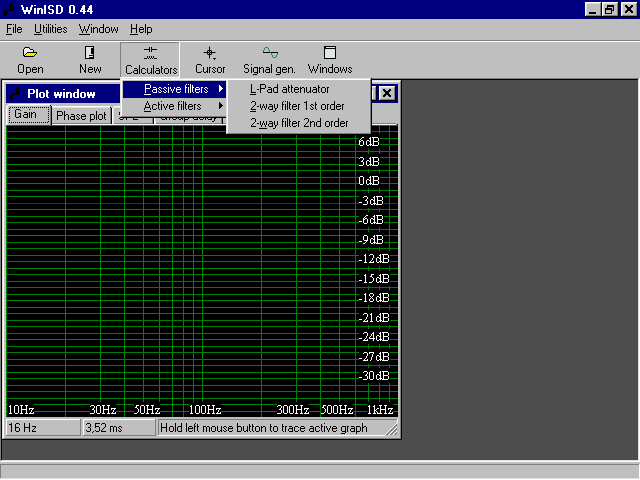Switch to the Gain tab

(x=29, y=115)
